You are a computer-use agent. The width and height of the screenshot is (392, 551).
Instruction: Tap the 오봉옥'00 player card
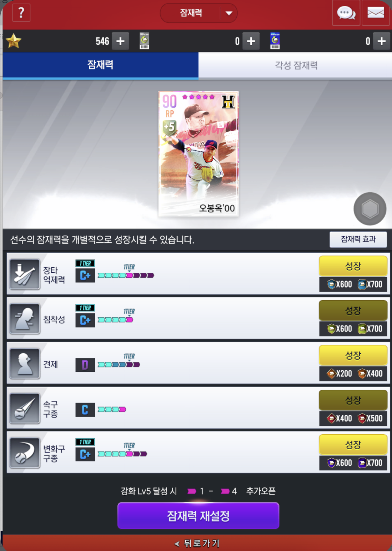tap(198, 154)
